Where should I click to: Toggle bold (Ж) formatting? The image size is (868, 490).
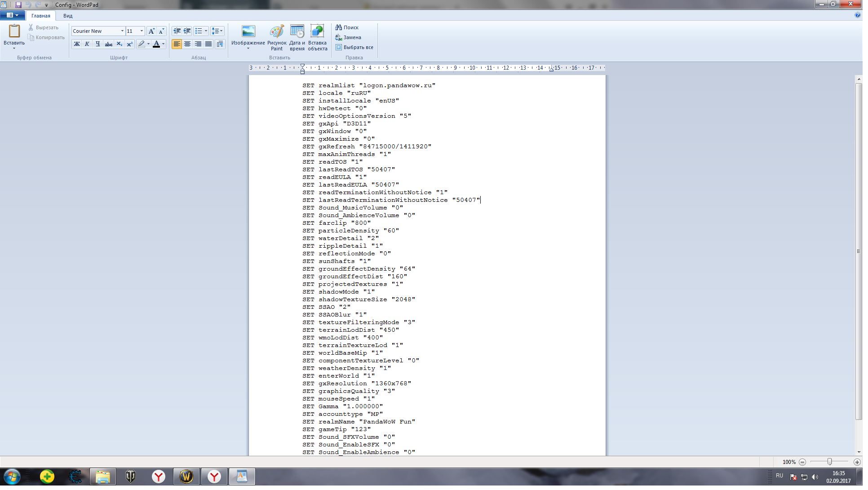click(x=77, y=44)
